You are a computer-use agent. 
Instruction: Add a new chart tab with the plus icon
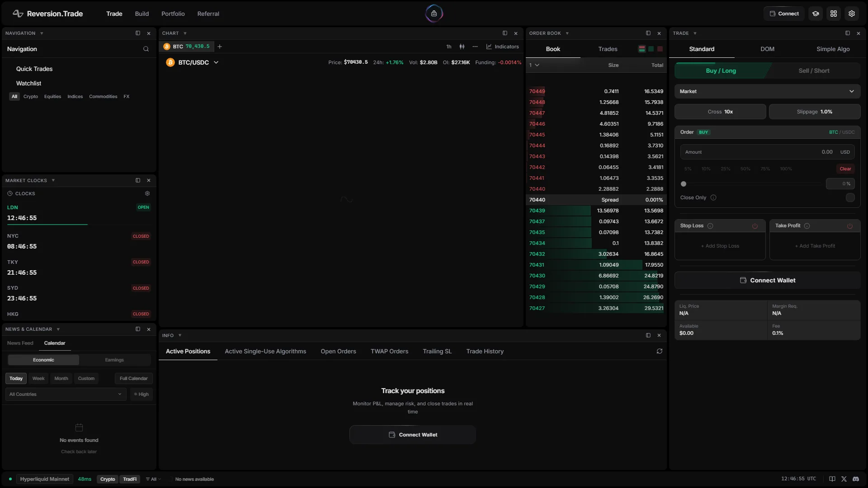(220, 47)
